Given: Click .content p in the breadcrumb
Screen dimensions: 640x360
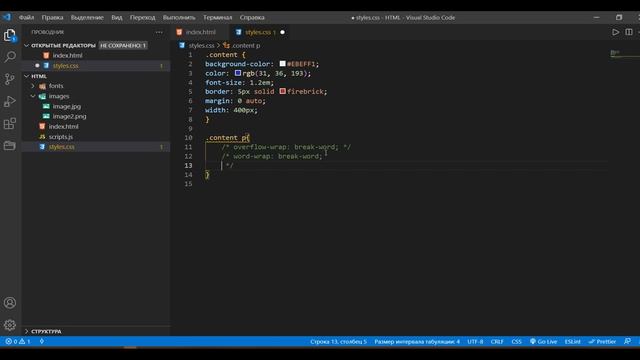Looking at the screenshot, I should click(x=245, y=46).
